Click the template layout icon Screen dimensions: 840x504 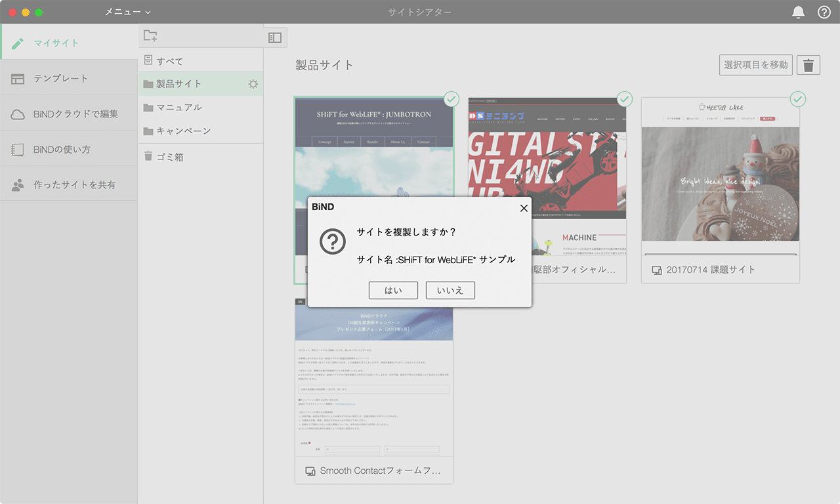tap(18, 79)
